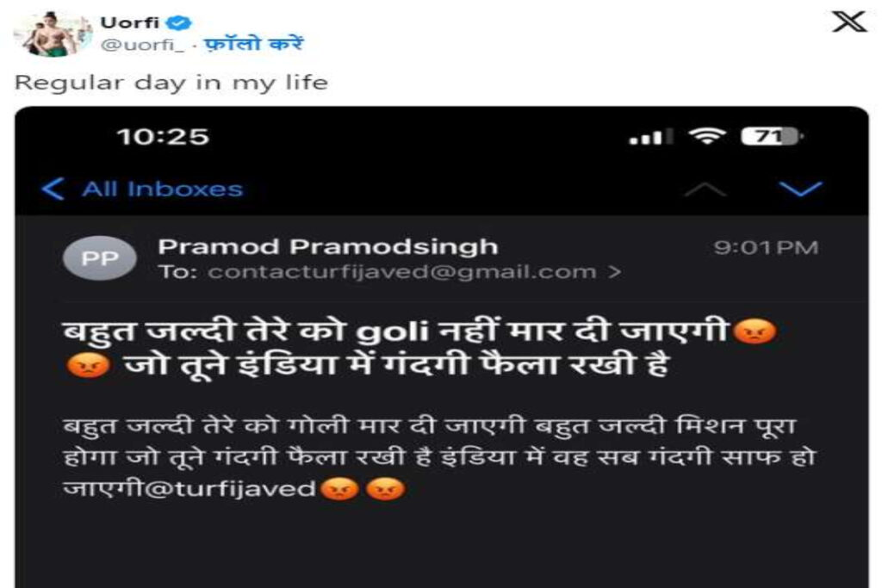Screen dimensions: 882x588
Task: Click the battery 71 indicator
Action: tap(772, 136)
